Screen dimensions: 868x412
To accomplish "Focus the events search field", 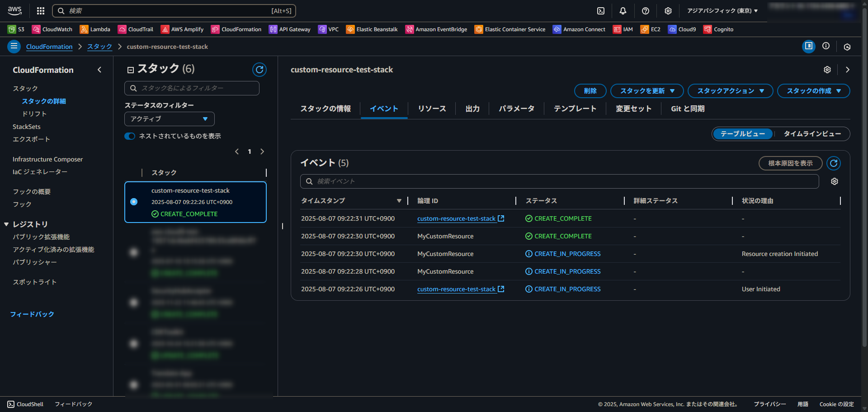I will [x=559, y=181].
